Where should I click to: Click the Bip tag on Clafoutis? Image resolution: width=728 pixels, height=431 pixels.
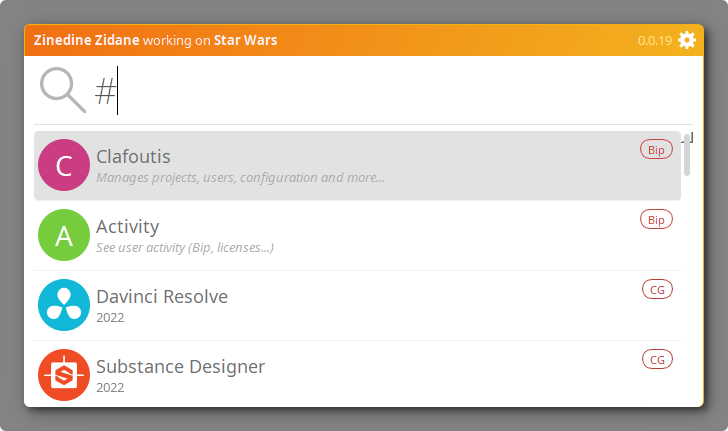pyautogui.click(x=656, y=150)
